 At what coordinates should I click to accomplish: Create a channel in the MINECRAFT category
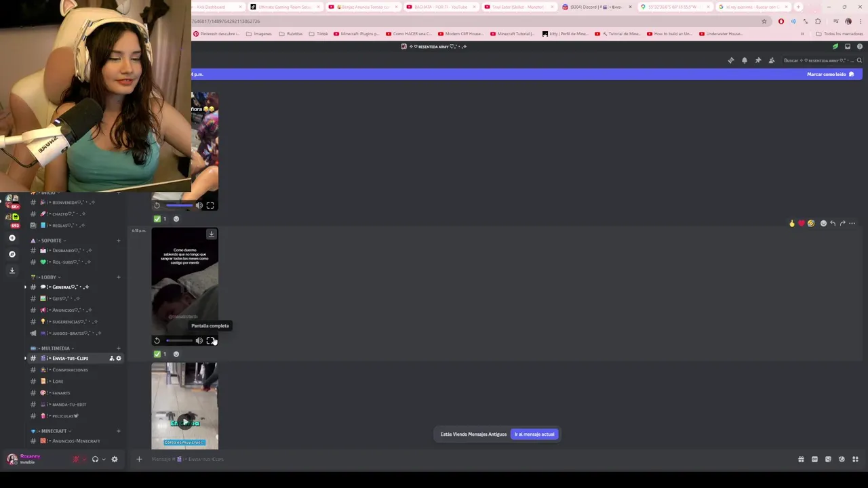[118, 431]
